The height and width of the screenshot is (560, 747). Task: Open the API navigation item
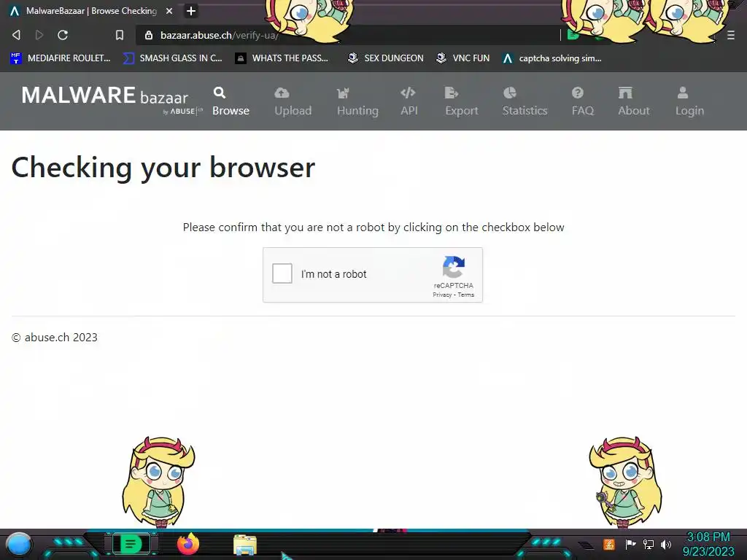coord(409,101)
